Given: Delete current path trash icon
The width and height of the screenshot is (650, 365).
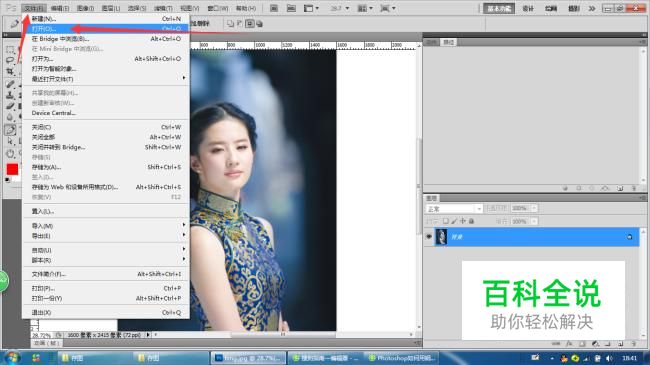Looking at the screenshot, I should (634, 188).
